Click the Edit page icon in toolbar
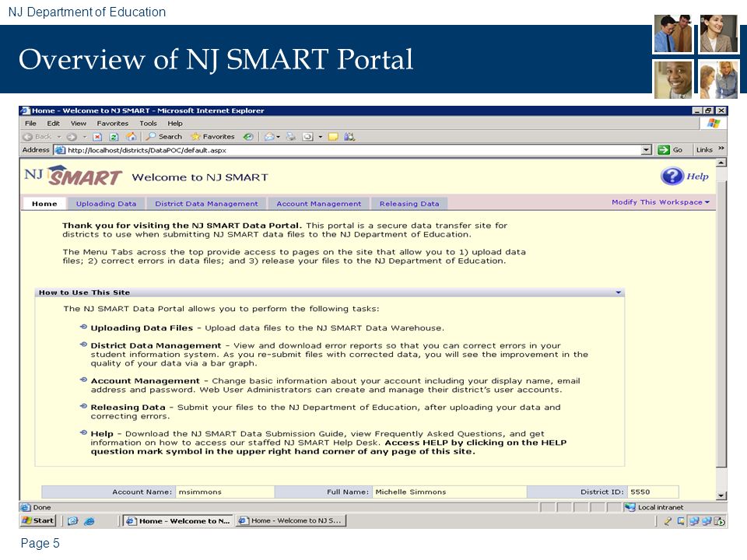Viewport: 747px width, 560px height. tap(308, 137)
